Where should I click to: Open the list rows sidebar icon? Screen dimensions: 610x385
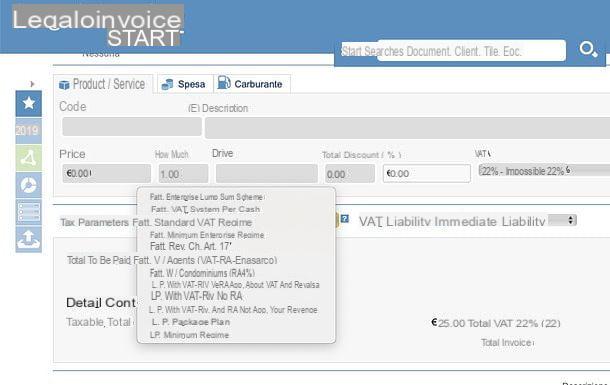pyautogui.click(x=28, y=212)
